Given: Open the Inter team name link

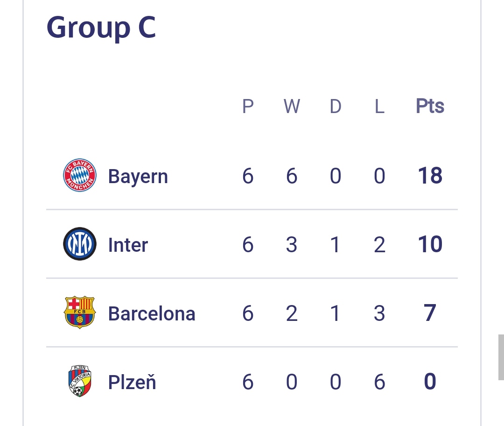Looking at the screenshot, I should click(x=128, y=245).
